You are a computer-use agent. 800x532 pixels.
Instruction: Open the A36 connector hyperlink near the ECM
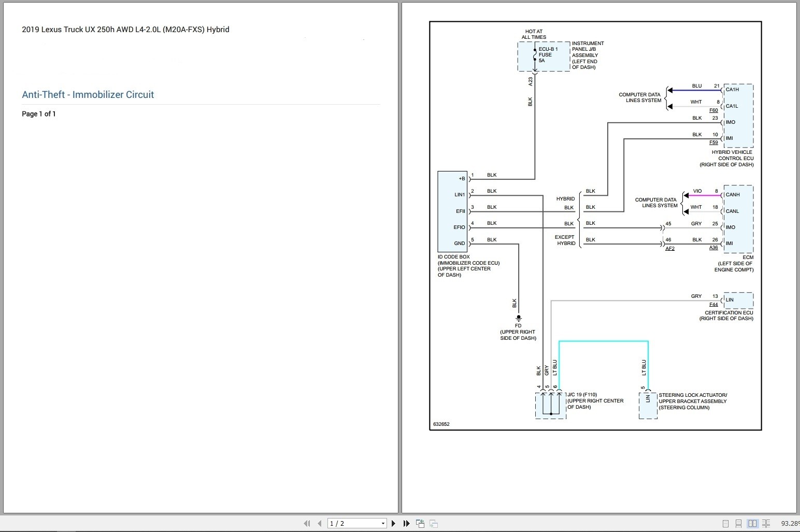[x=713, y=247]
